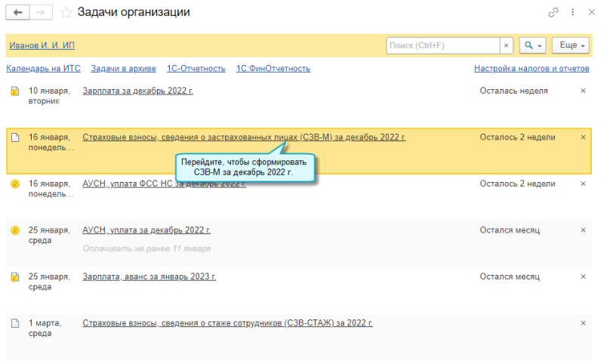Select note Оплачивать не ранее 11 января
Screen dimensions: 604x364
coord(146,248)
